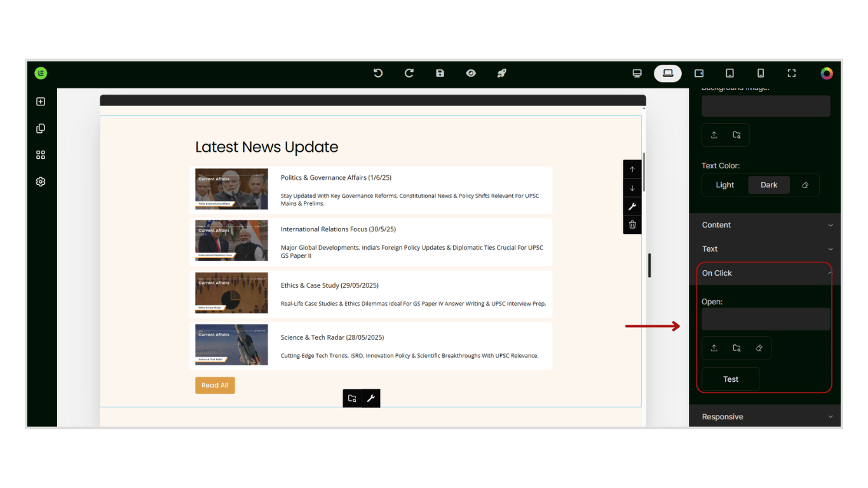
Task: Click the Science & Tech Radar thumbnail
Action: 231,345
